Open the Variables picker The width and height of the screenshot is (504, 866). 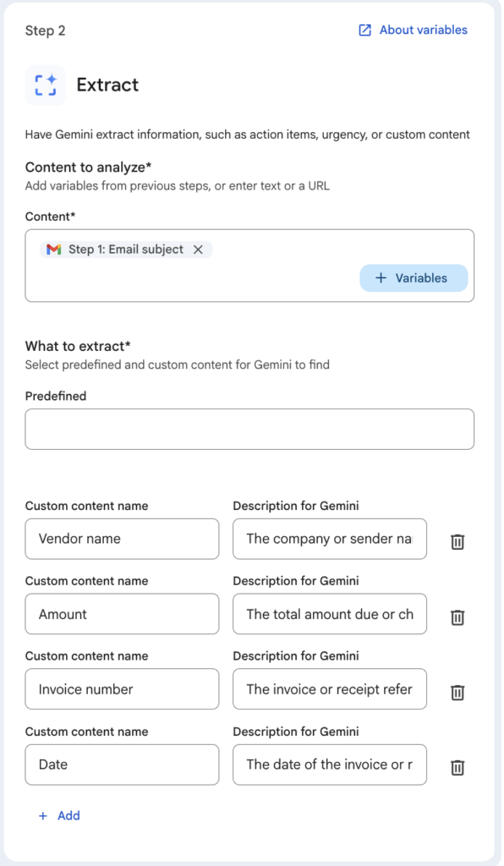click(x=414, y=277)
